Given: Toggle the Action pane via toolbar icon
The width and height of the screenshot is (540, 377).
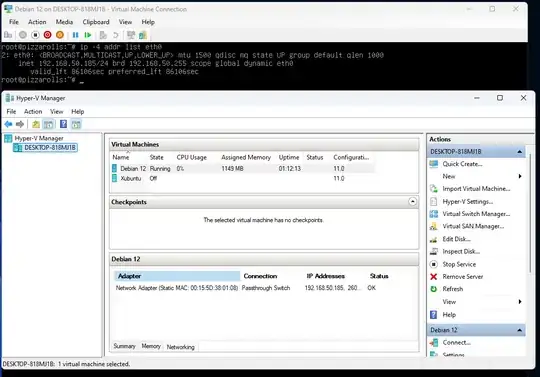Looking at the screenshot, I should pyautogui.click(x=76, y=124).
